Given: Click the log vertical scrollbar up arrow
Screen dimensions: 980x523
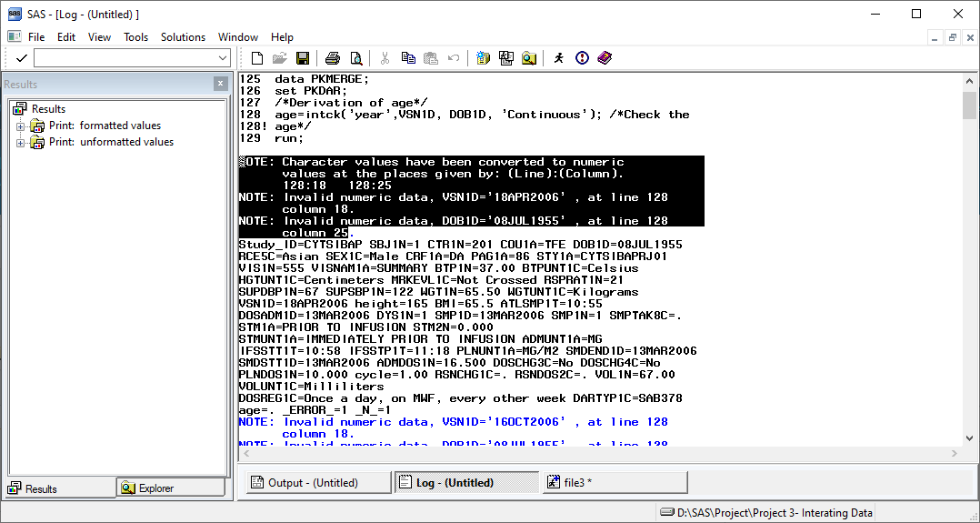Looking at the screenshot, I should (969, 81).
